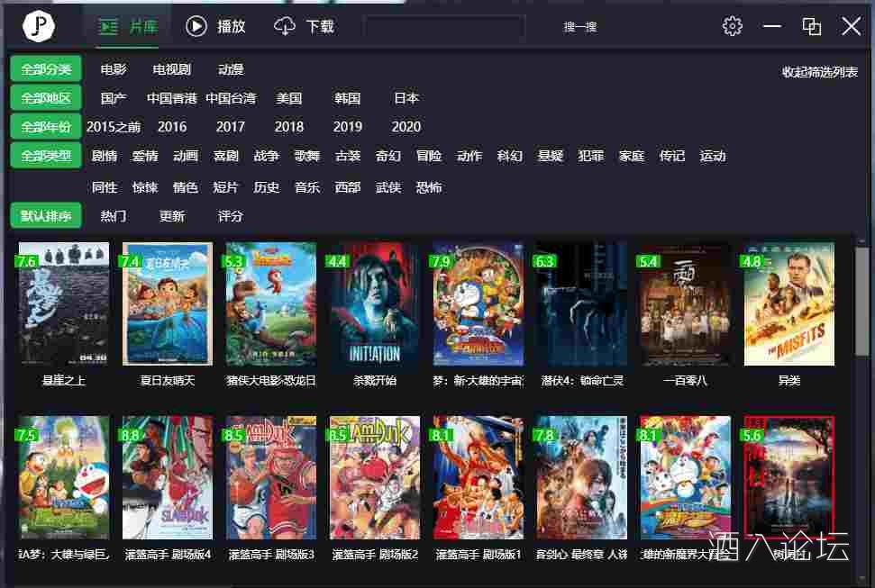The image size is (875, 588).
Task: Filter category by 电视剧
Action: pyautogui.click(x=172, y=69)
